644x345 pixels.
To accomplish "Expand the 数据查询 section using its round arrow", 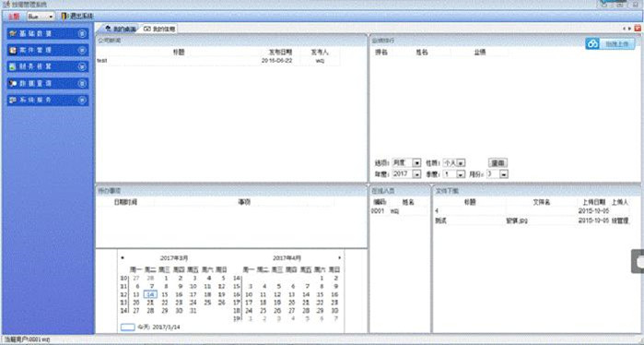I will 82,83.
